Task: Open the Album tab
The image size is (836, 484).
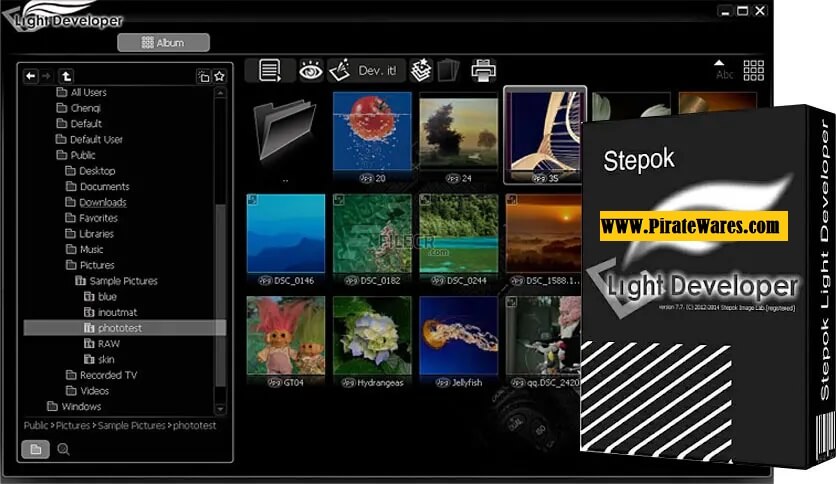Action: [163, 43]
